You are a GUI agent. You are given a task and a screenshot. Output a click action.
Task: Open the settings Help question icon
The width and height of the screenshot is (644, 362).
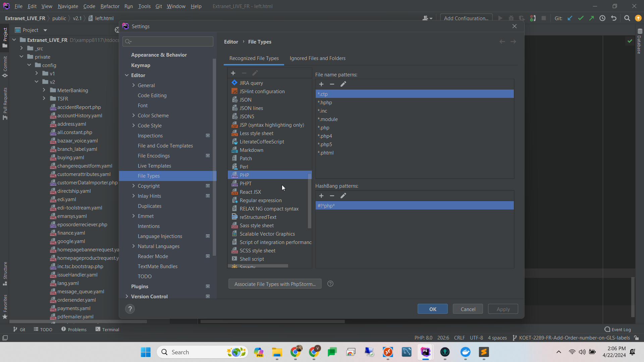pyautogui.click(x=130, y=309)
